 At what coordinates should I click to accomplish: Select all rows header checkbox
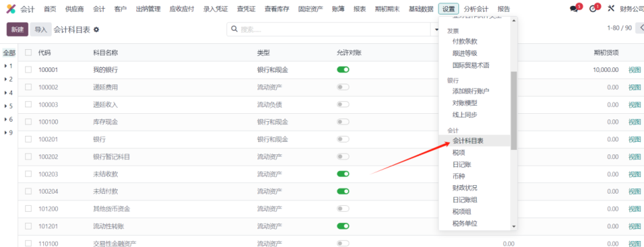pyautogui.click(x=29, y=53)
